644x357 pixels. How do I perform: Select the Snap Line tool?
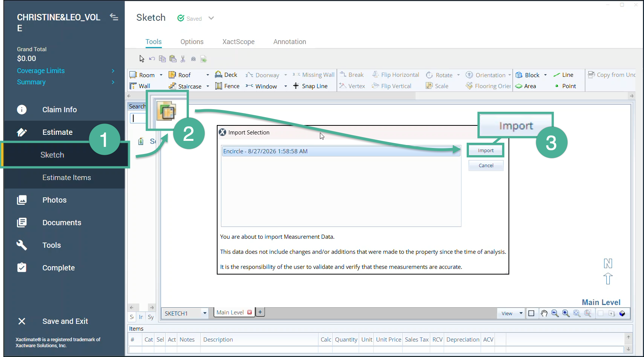tap(311, 86)
